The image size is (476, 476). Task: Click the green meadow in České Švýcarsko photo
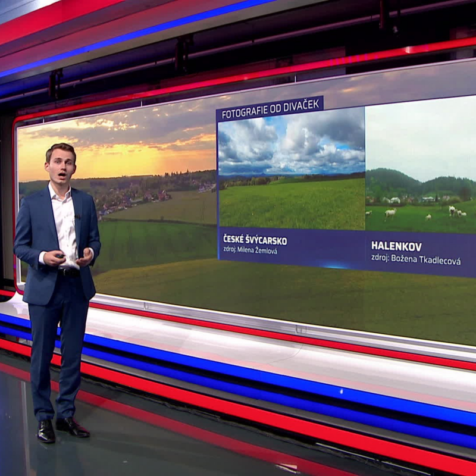coord(292,205)
